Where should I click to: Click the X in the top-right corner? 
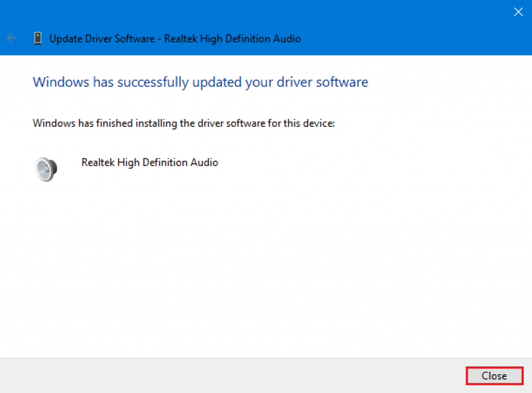click(518, 11)
